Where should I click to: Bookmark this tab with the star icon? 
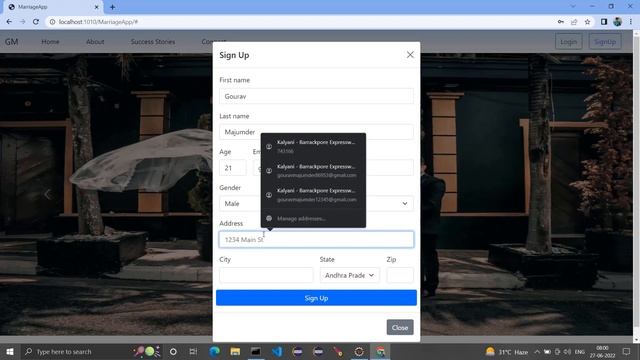tap(587, 22)
